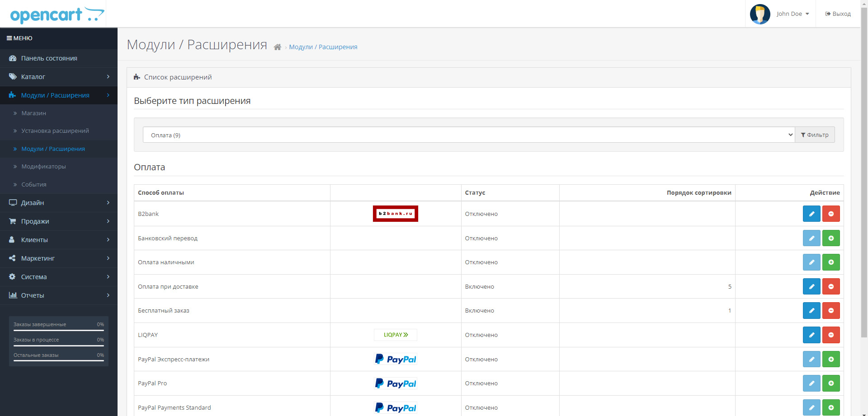
Task: Open the Установка расширений submenu item
Action: pos(55,131)
